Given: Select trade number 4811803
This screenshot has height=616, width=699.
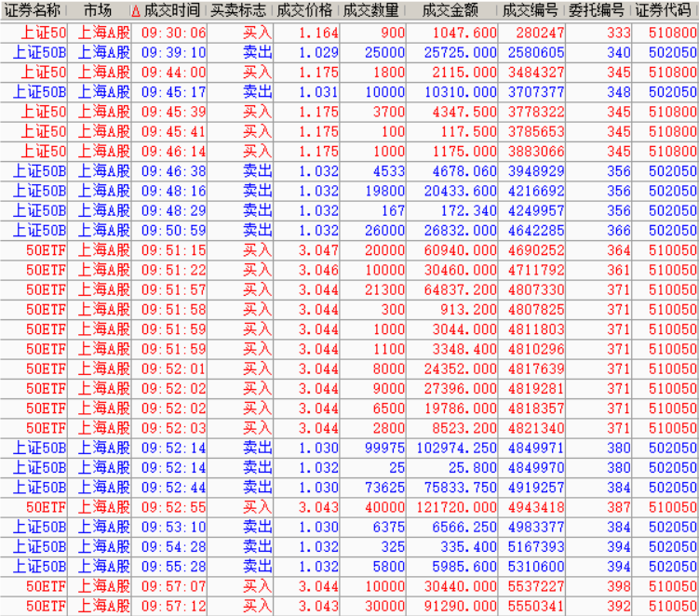Looking at the screenshot, I should [536, 329].
